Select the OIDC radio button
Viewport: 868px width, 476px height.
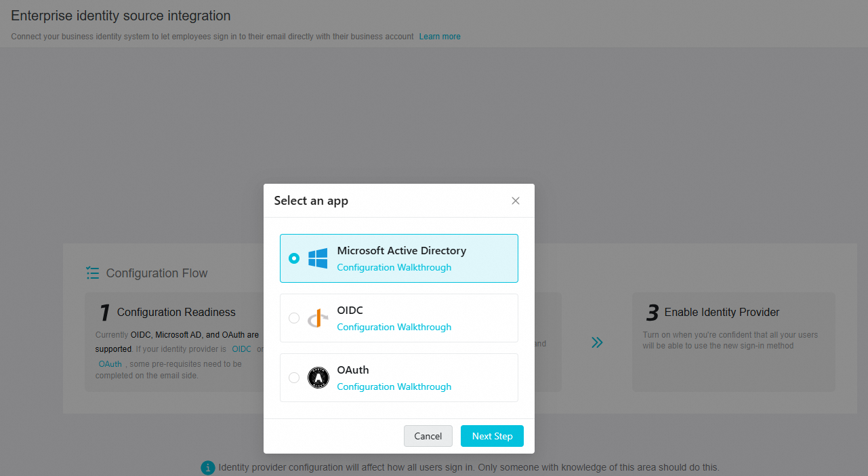294,318
